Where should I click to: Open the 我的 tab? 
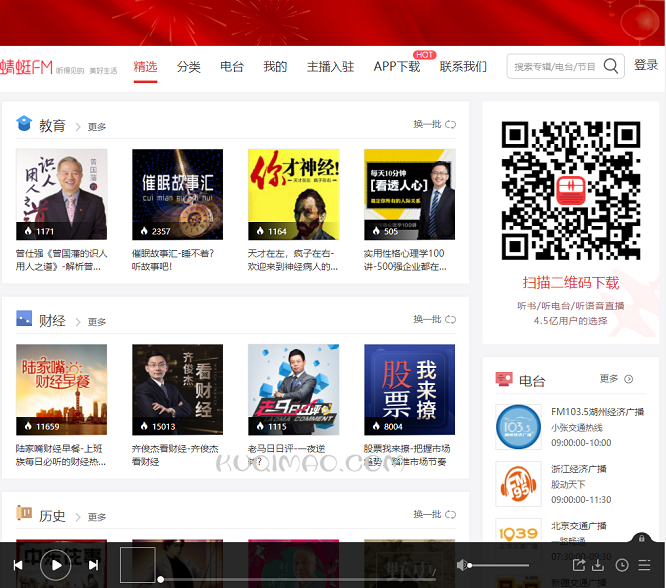[275, 67]
